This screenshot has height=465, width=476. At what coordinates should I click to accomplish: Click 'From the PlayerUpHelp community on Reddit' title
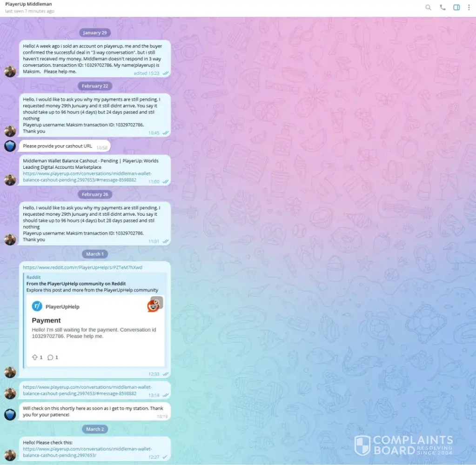coord(76,284)
